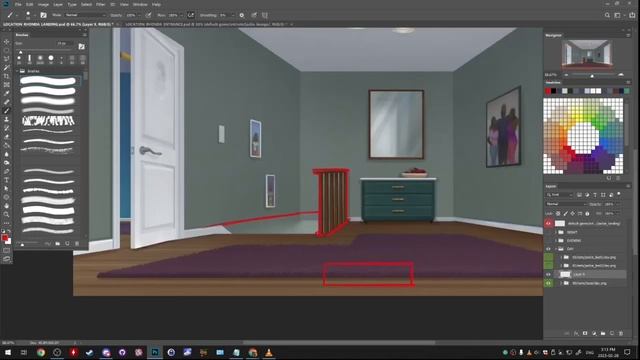Open notification center in taskbar
This screenshot has width=640, height=360.
[627, 352]
